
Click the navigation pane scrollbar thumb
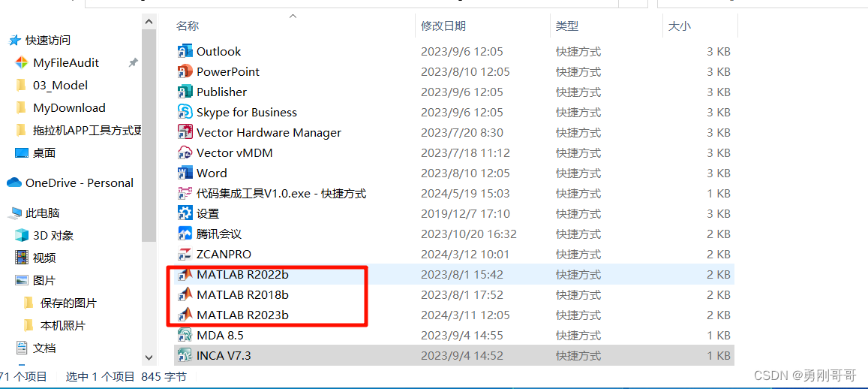point(149,137)
